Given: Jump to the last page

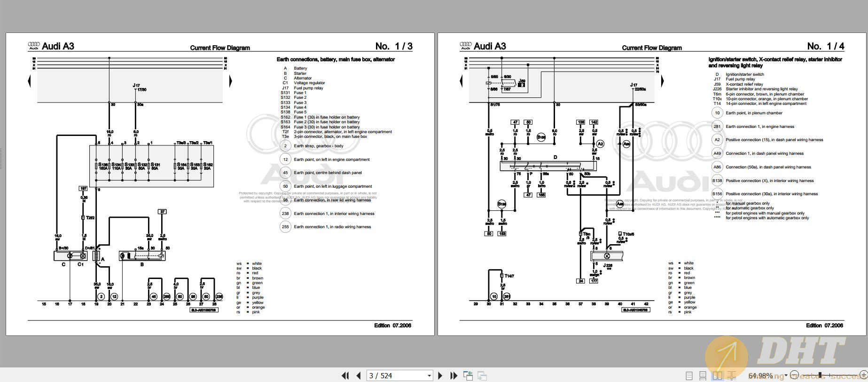Looking at the screenshot, I should tap(454, 375).
